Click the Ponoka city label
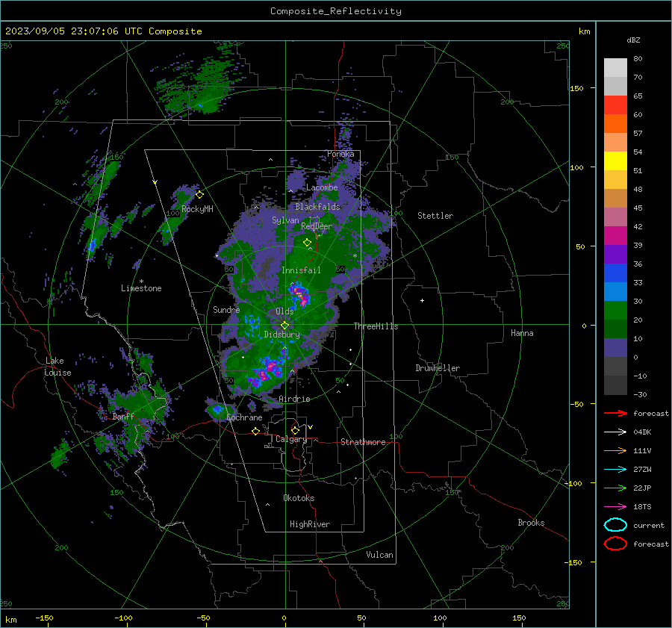The image size is (672, 628). pyautogui.click(x=340, y=154)
